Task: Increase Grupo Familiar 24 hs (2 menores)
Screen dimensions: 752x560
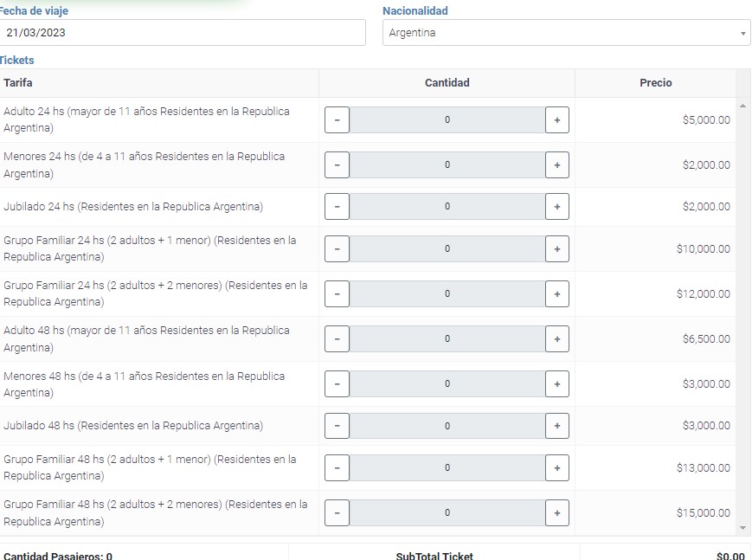Action: point(556,293)
